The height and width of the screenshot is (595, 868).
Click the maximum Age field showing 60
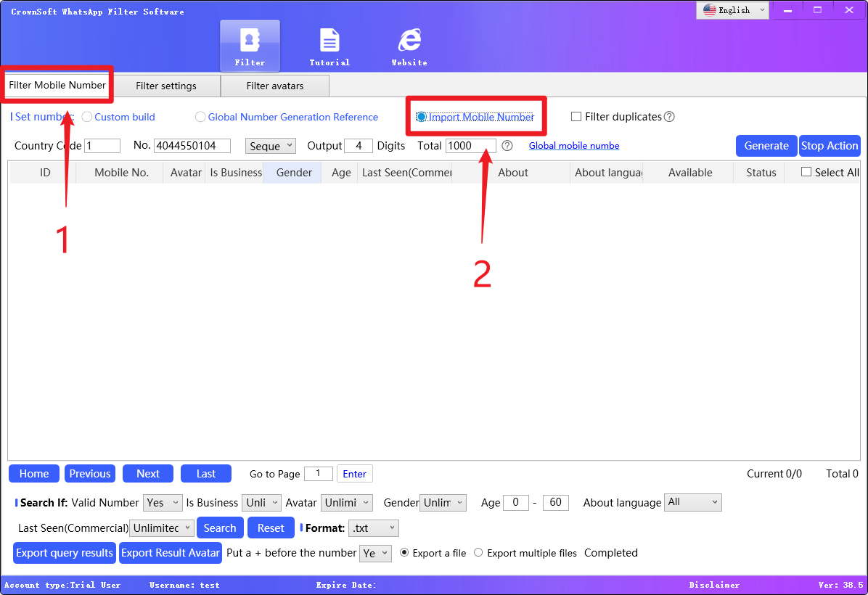[556, 502]
